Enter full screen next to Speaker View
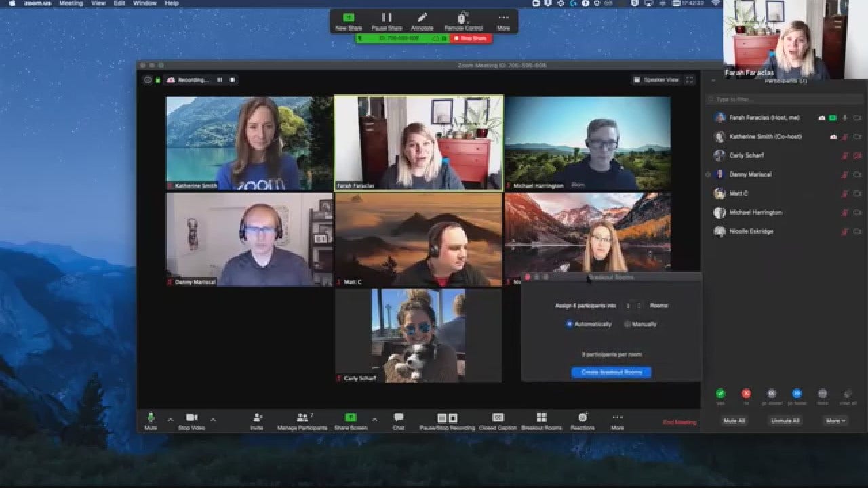868x488 pixels. click(x=690, y=80)
